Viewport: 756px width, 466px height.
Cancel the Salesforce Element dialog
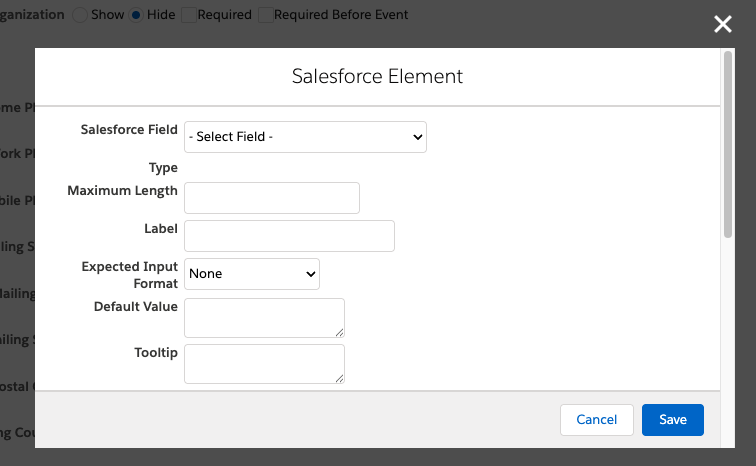point(596,420)
